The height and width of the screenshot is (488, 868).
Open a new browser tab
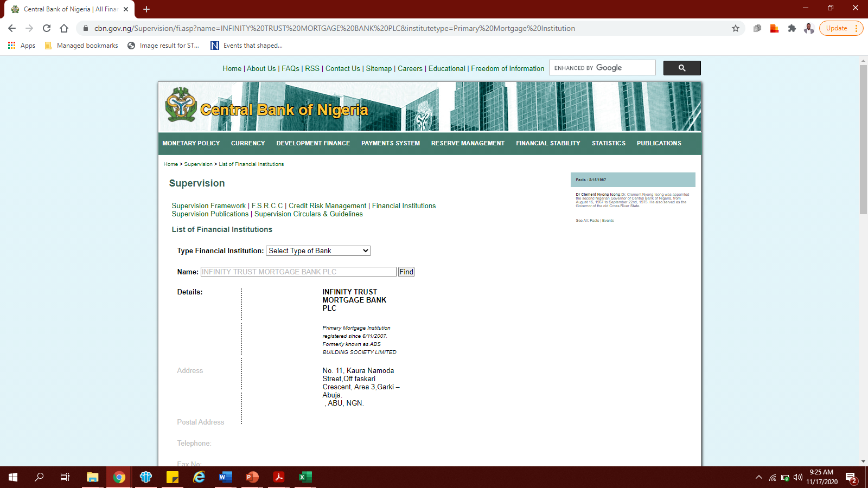click(x=146, y=9)
